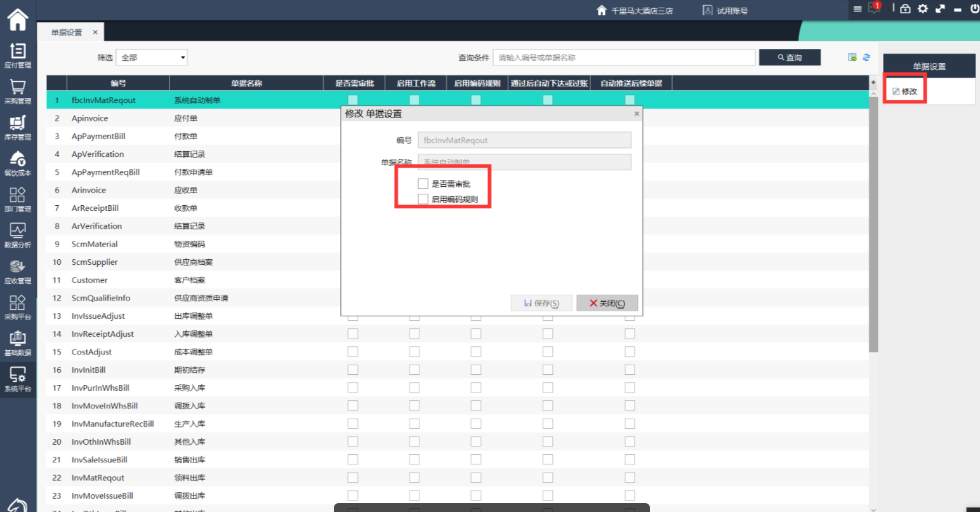This screenshot has height=512, width=980.
Task: Open 库存管理 module in sidebar
Action: point(18,127)
